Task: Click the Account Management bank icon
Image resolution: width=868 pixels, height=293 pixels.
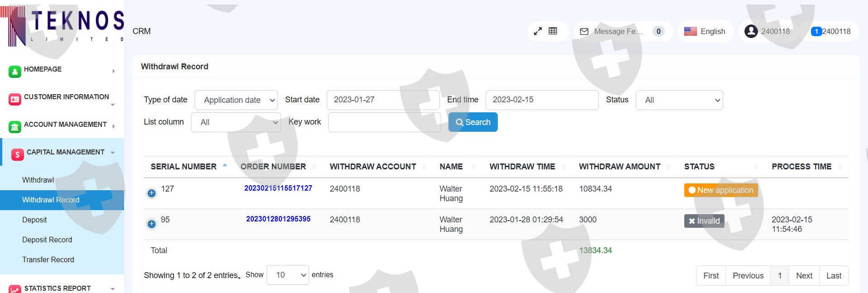Action: point(15,127)
